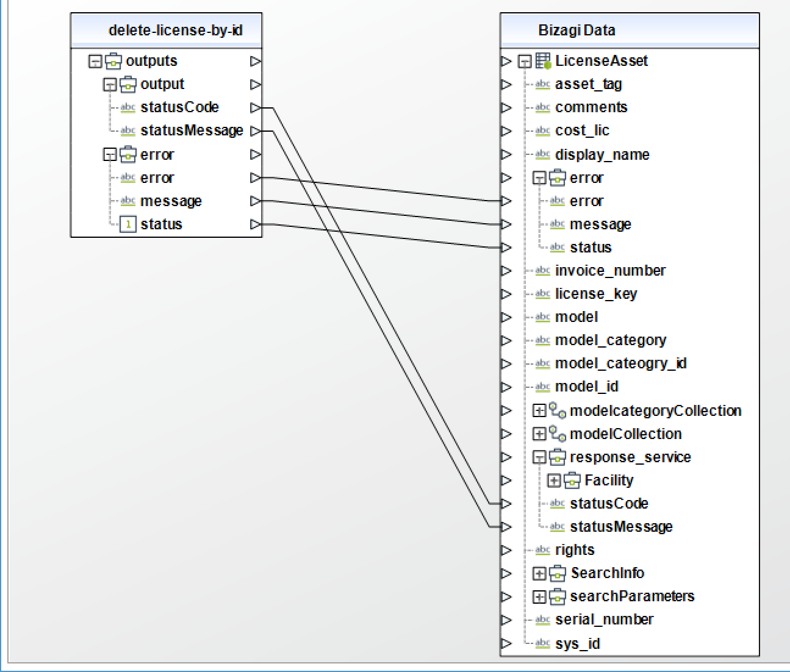Expand the searchParameters node
Viewport: 790px width, 672px height.
(x=539, y=597)
